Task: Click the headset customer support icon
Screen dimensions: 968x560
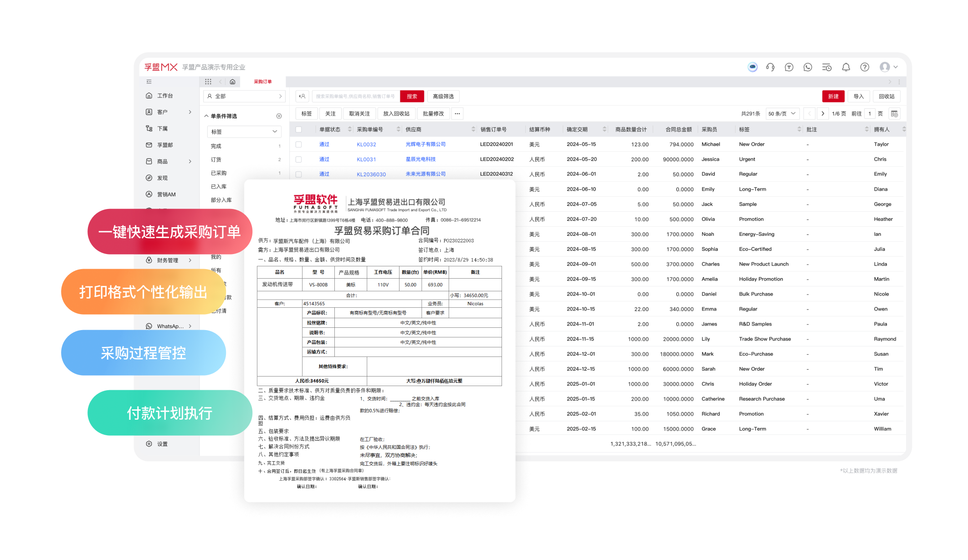Action: click(x=770, y=67)
